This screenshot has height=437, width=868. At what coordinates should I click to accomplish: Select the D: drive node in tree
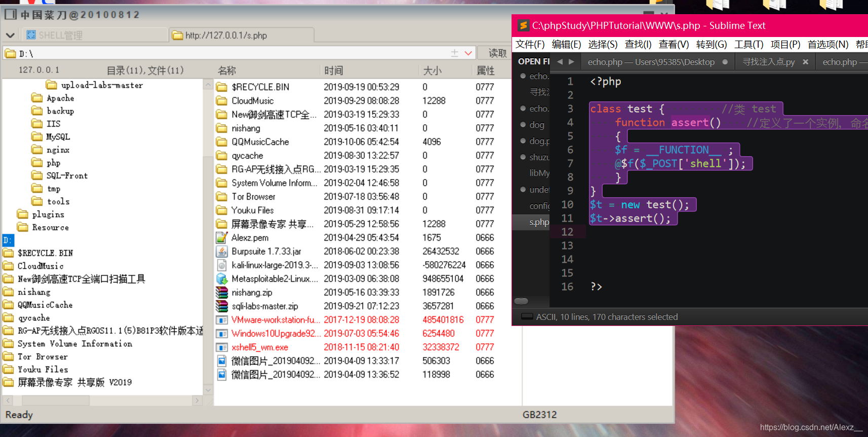coord(8,240)
